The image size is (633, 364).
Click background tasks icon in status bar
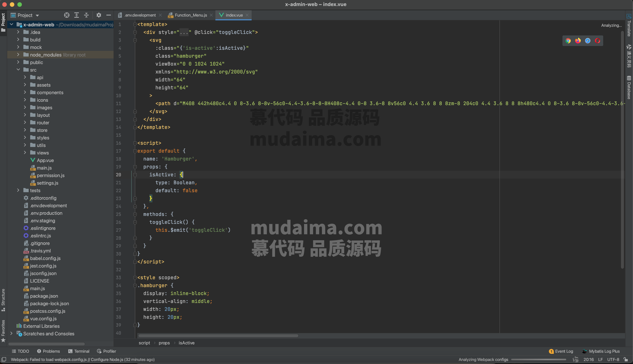[575, 359]
